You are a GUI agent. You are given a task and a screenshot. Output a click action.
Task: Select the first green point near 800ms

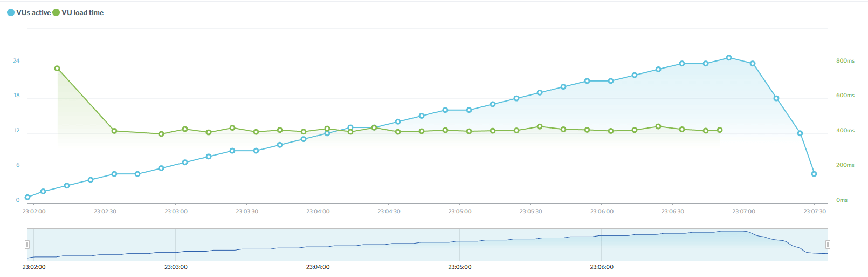tap(57, 69)
